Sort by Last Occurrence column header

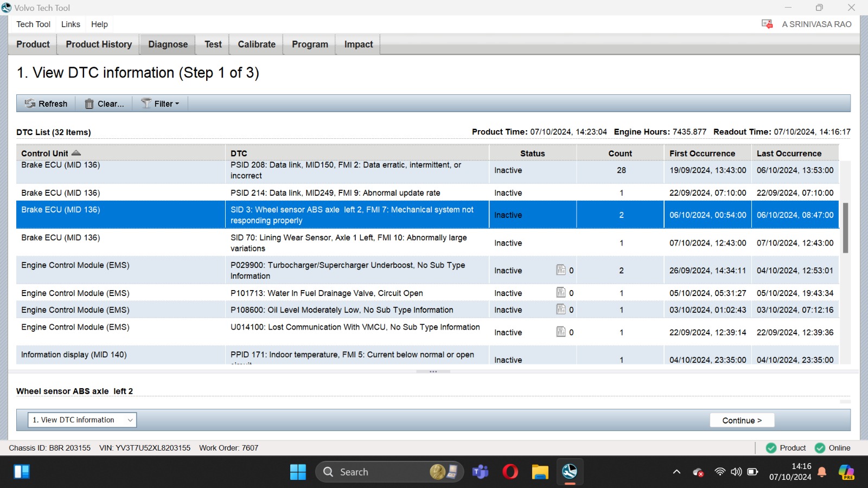click(x=795, y=153)
